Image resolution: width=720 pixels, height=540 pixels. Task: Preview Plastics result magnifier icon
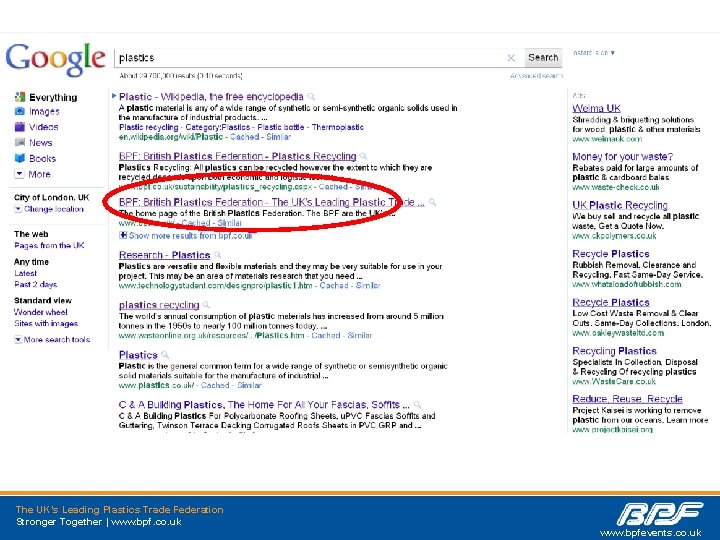click(x=165, y=355)
